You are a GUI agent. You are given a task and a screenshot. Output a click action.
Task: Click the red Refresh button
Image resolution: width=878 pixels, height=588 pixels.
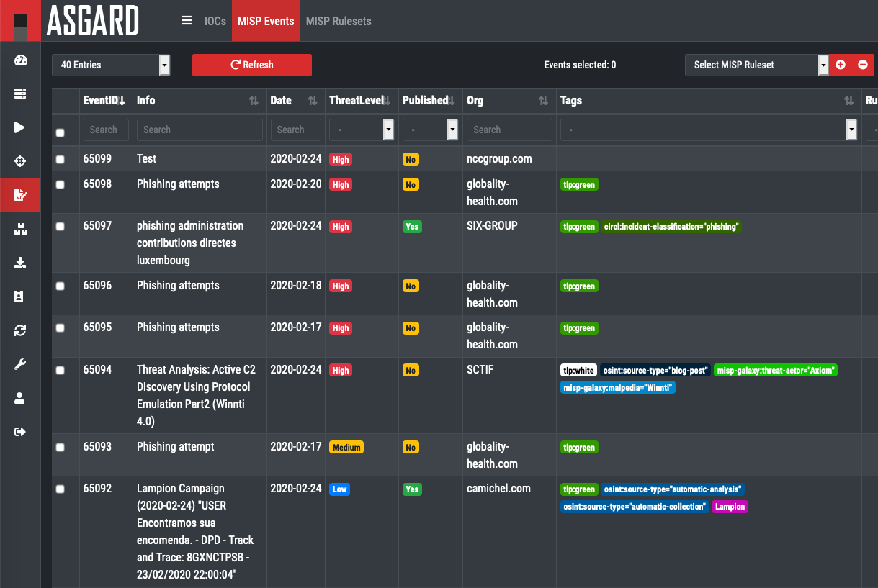coord(251,65)
